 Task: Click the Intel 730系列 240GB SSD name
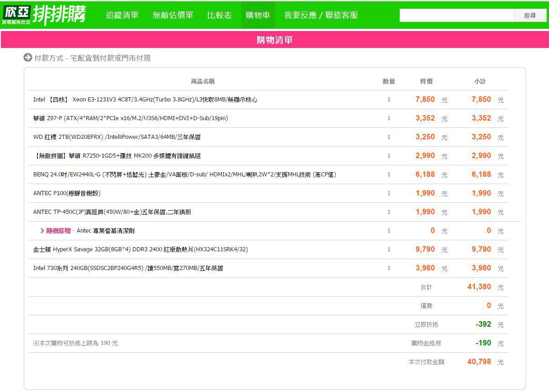[x=128, y=268]
